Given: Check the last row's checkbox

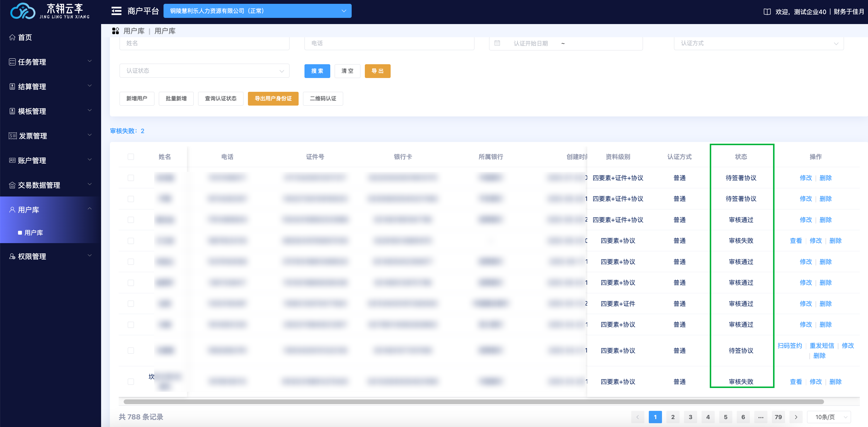Looking at the screenshot, I should pyautogui.click(x=131, y=382).
